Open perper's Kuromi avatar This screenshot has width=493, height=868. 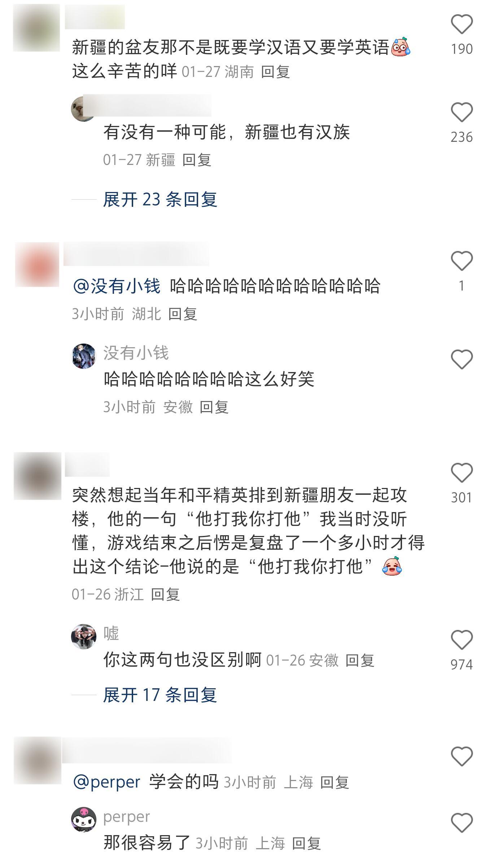click(x=84, y=819)
